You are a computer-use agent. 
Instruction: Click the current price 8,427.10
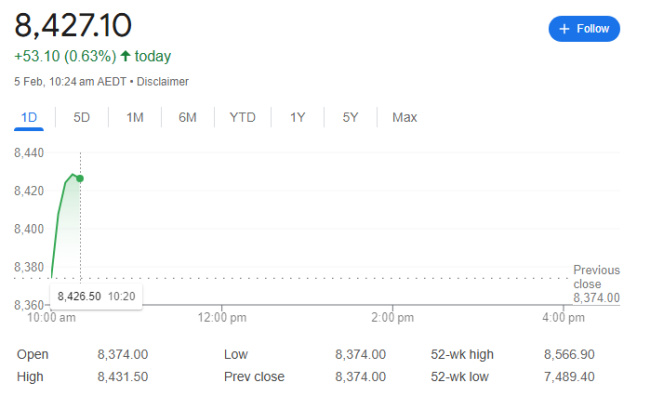(73, 26)
